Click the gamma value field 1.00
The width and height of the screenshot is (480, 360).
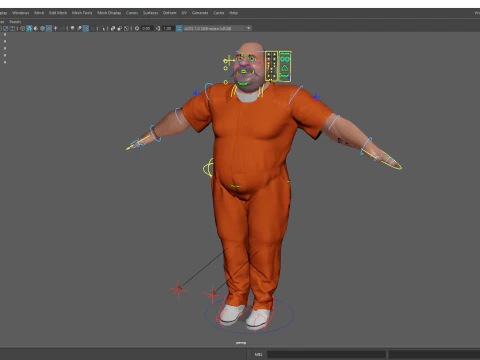[167, 28]
